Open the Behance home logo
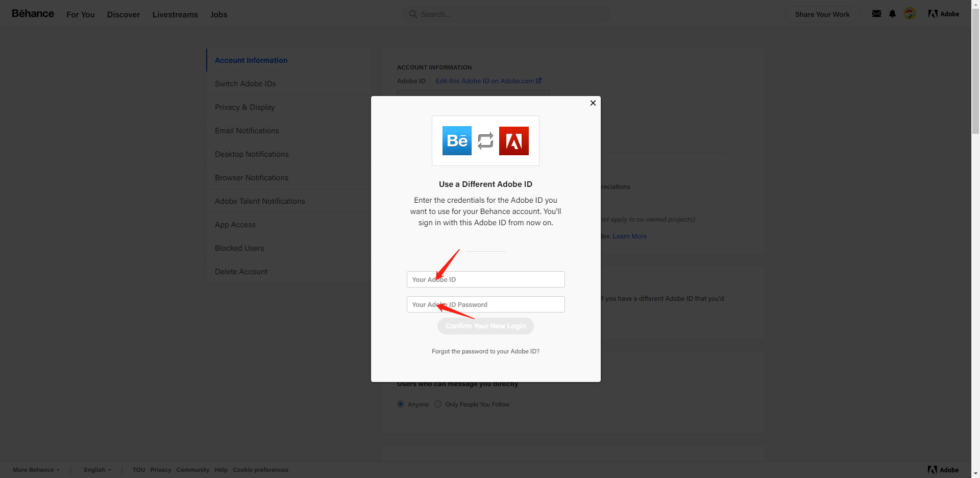The height and width of the screenshot is (478, 980). point(33,14)
